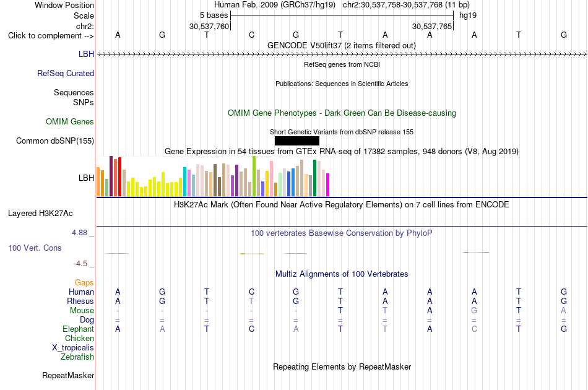
Task: Select the Elephant species label
Action: 79,329
